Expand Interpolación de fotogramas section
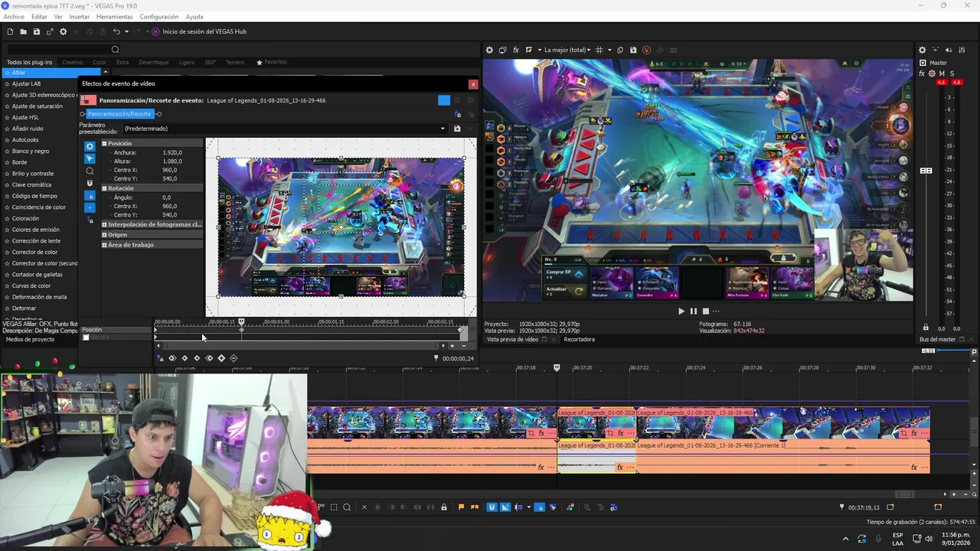Viewport: 980px width, 551px height. click(105, 224)
